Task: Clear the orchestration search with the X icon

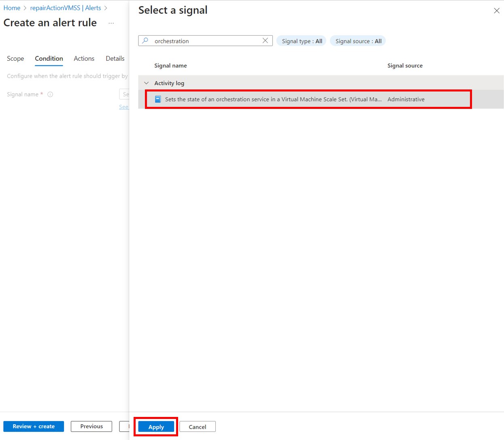Action: [265, 40]
